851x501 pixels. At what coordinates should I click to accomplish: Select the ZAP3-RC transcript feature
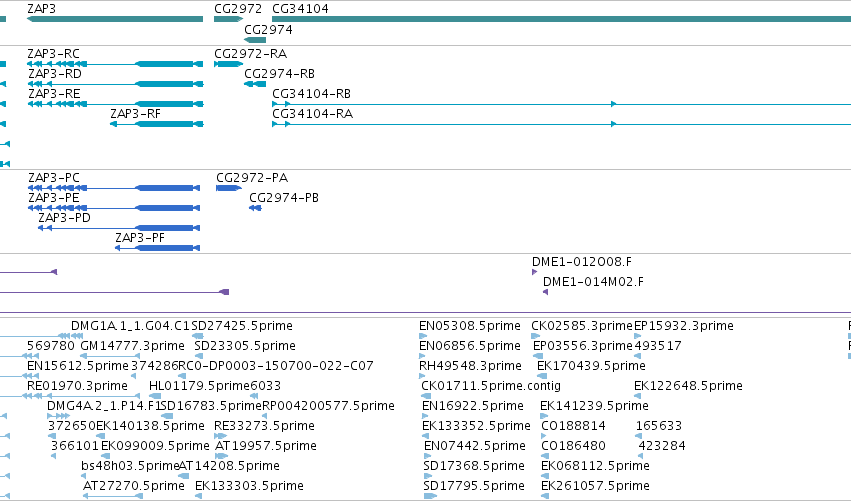tap(115, 64)
